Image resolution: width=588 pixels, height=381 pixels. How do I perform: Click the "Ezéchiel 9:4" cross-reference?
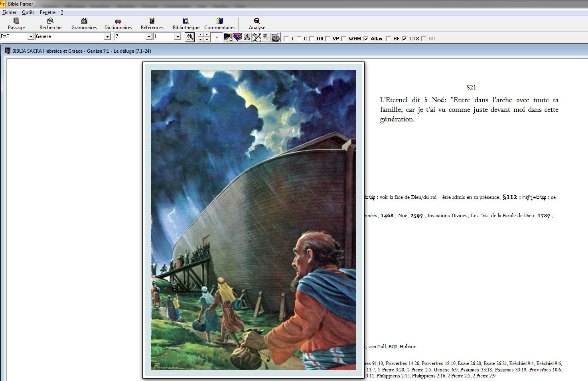pos(521,363)
